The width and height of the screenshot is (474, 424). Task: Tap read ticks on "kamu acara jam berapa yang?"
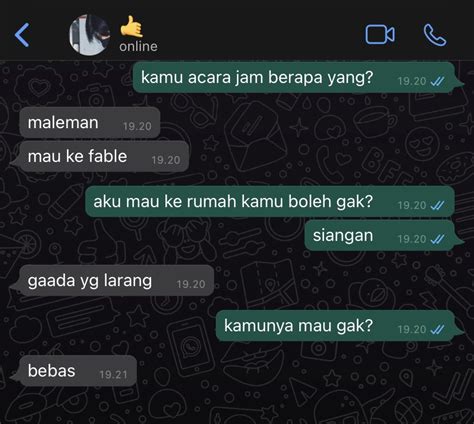click(437, 81)
